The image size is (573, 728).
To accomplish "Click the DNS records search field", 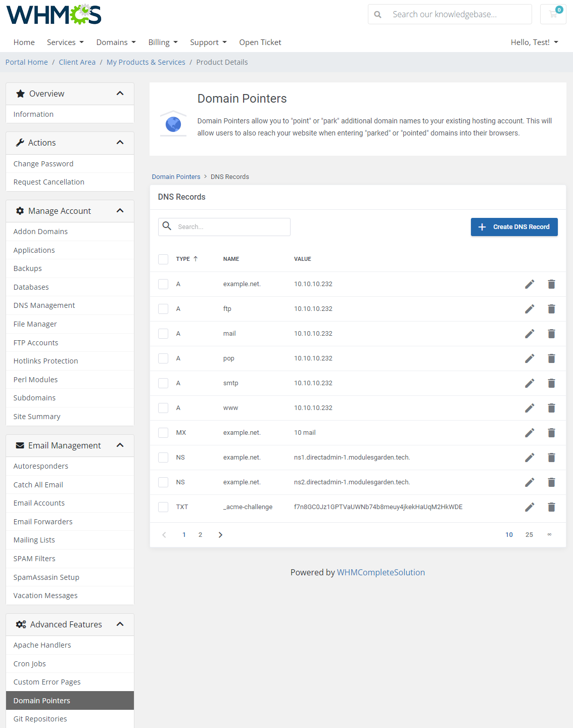I will pyautogui.click(x=224, y=227).
